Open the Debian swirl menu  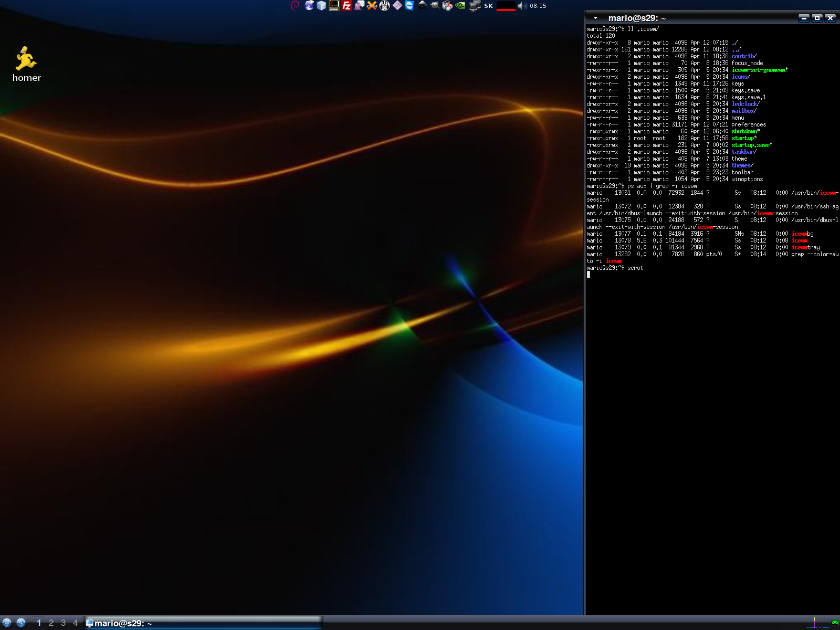pos(295,6)
